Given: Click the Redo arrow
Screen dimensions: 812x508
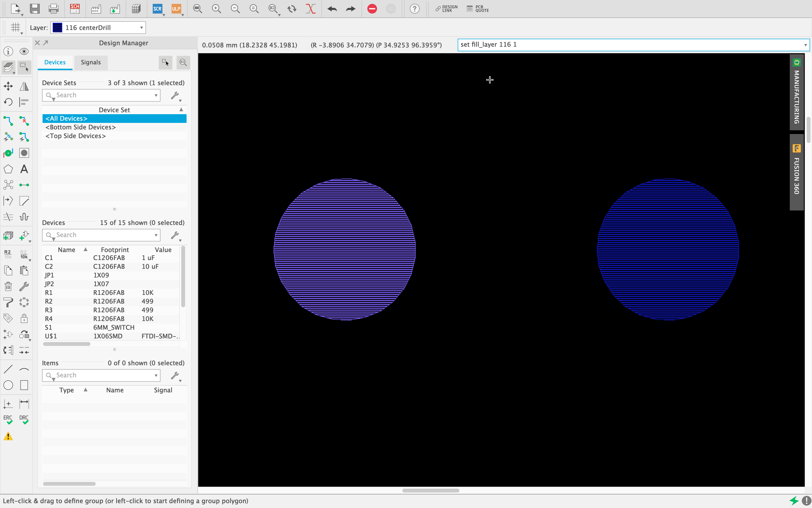Looking at the screenshot, I should 351,9.
